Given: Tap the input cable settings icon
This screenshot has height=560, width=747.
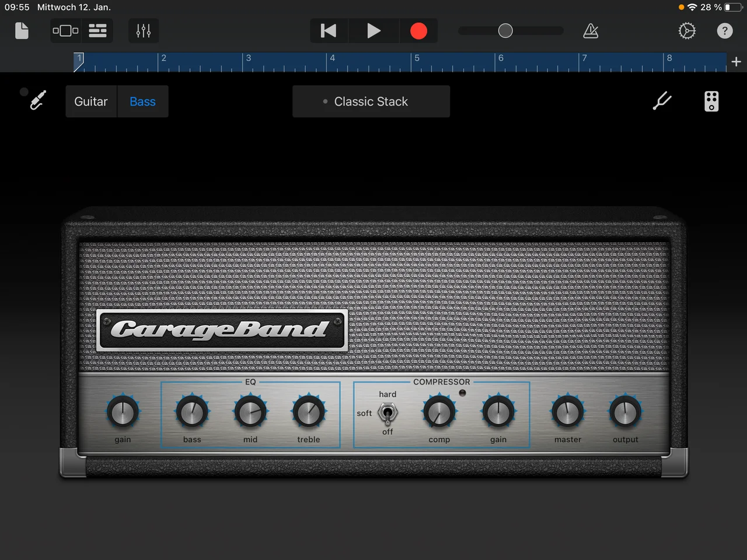Looking at the screenshot, I should pos(37,101).
